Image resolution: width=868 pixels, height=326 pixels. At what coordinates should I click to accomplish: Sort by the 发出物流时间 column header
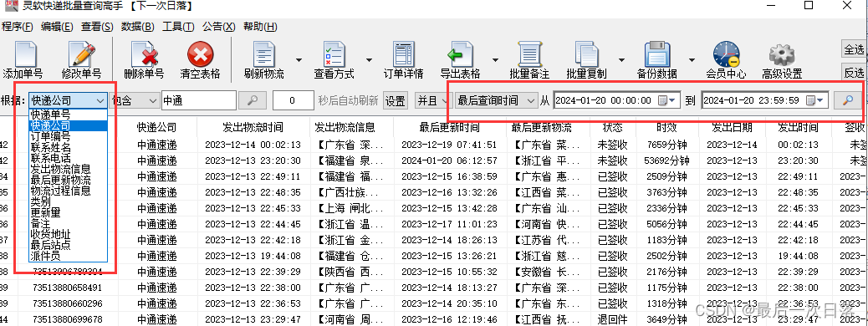tap(253, 127)
